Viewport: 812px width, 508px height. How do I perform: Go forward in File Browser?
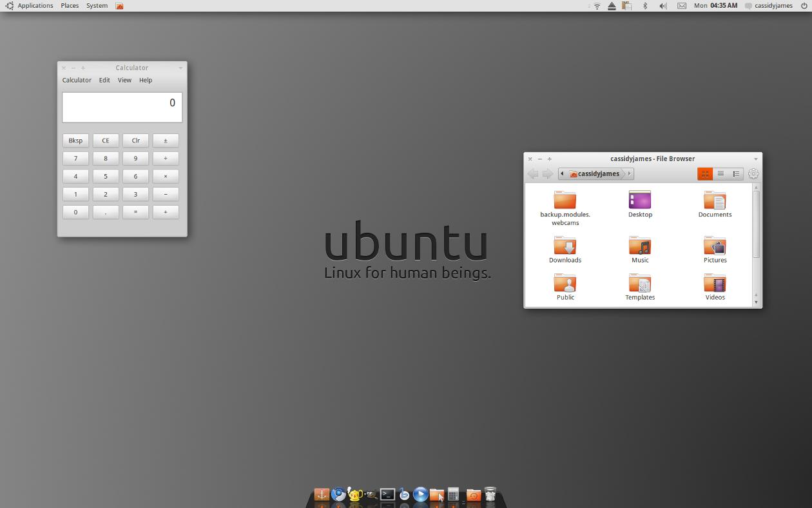tap(547, 173)
